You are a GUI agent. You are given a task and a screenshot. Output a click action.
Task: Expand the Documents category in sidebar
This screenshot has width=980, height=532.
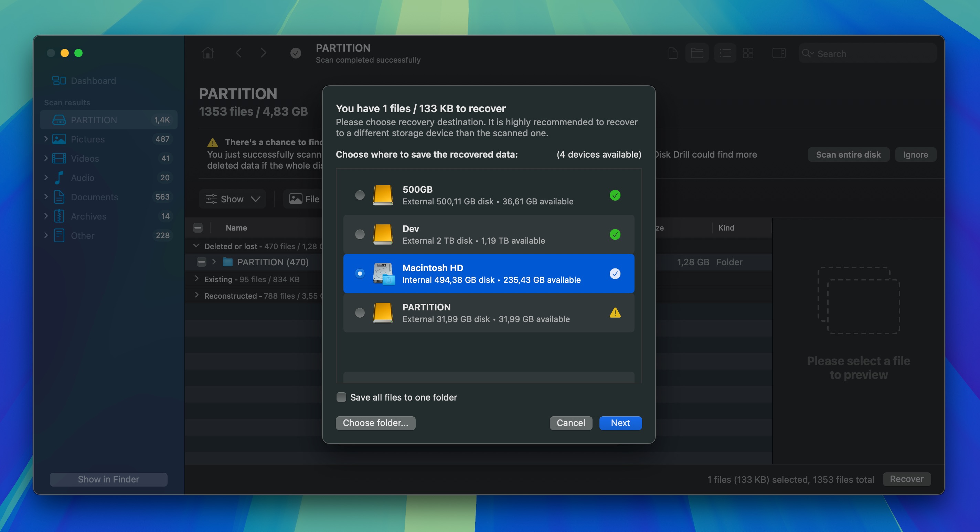(x=46, y=197)
